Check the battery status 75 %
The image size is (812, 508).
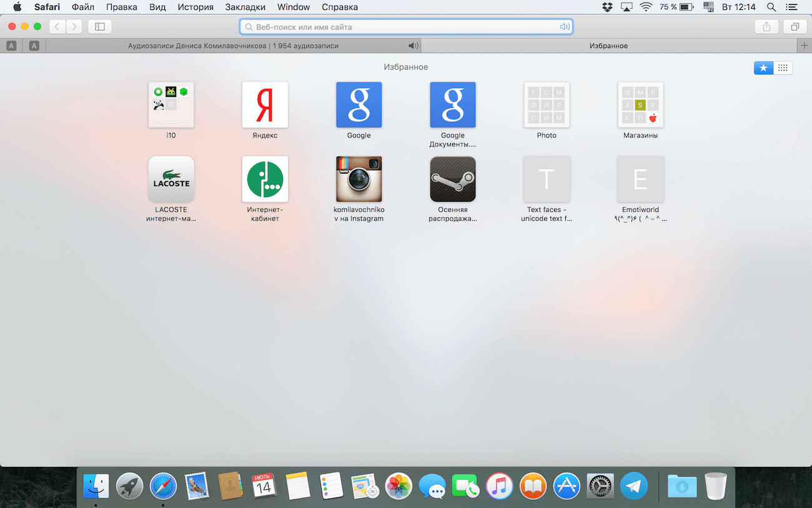click(677, 7)
